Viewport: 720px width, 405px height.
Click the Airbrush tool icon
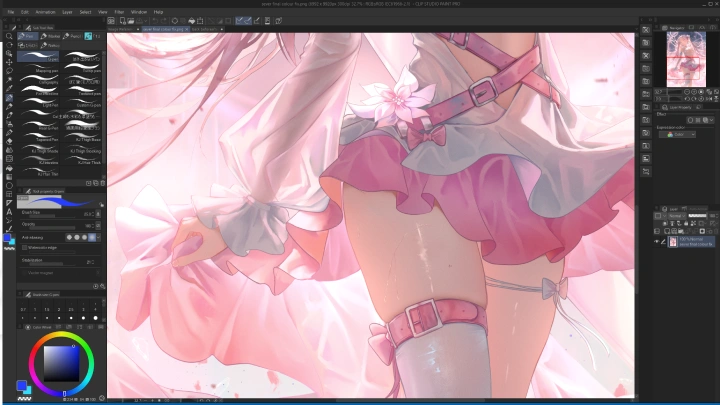click(9, 124)
